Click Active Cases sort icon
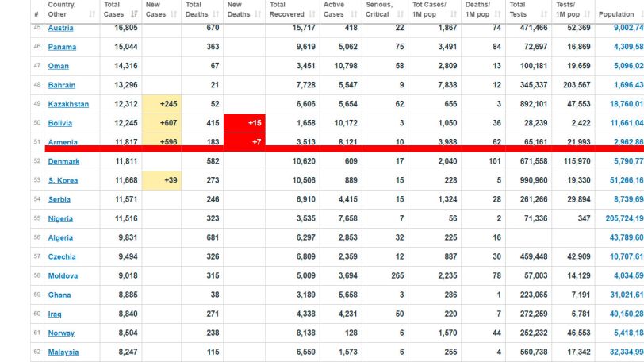 (354, 14)
